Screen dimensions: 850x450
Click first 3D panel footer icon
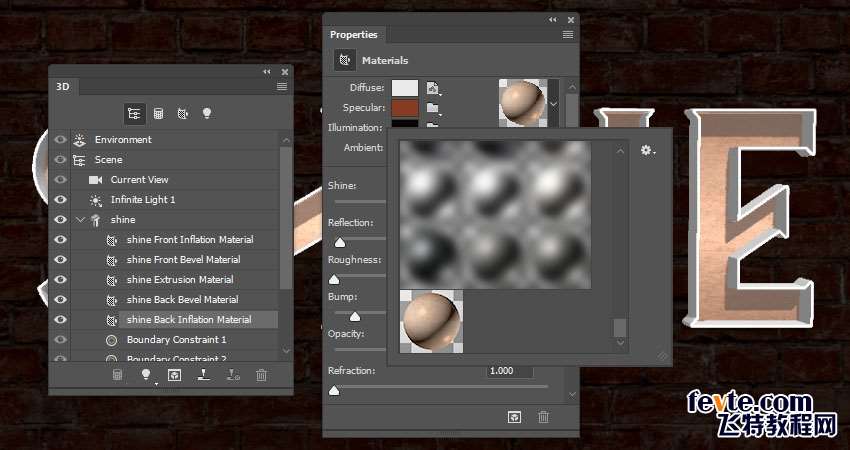coord(117,375)
